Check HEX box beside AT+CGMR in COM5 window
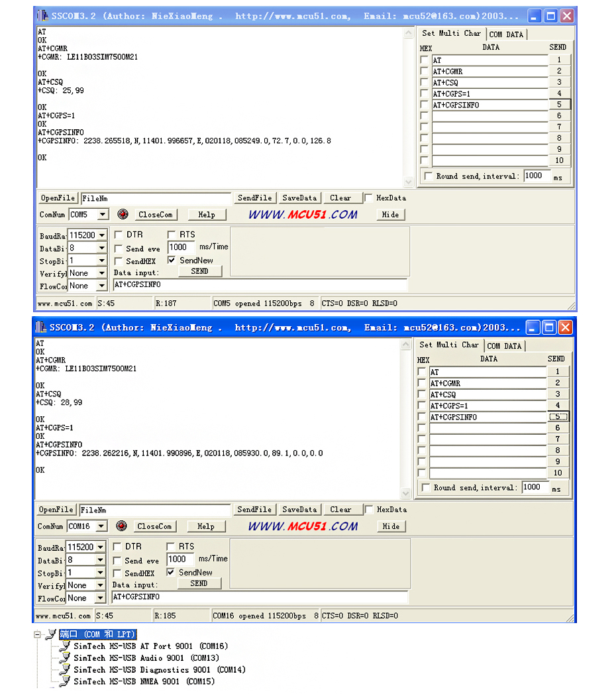616x694 pixels. click(x=424, y=72)
